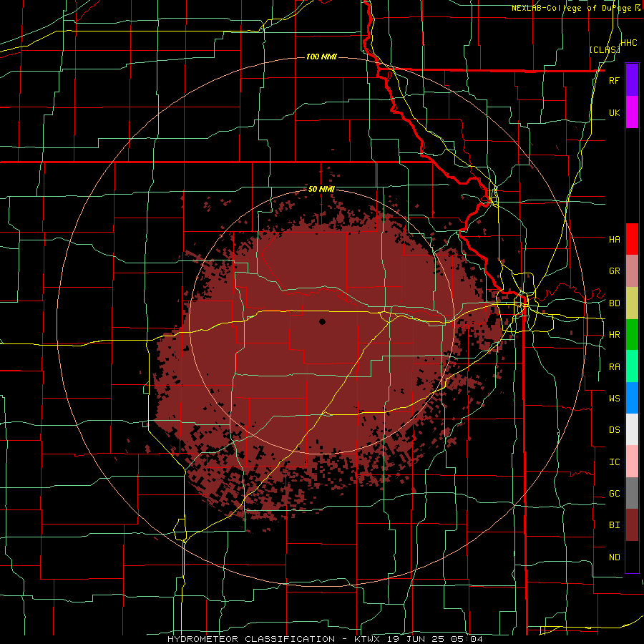The width and height of the screenshot is (644, 644).
Task: Click the 100 NMI range ring label
Action: coord(321,57)
